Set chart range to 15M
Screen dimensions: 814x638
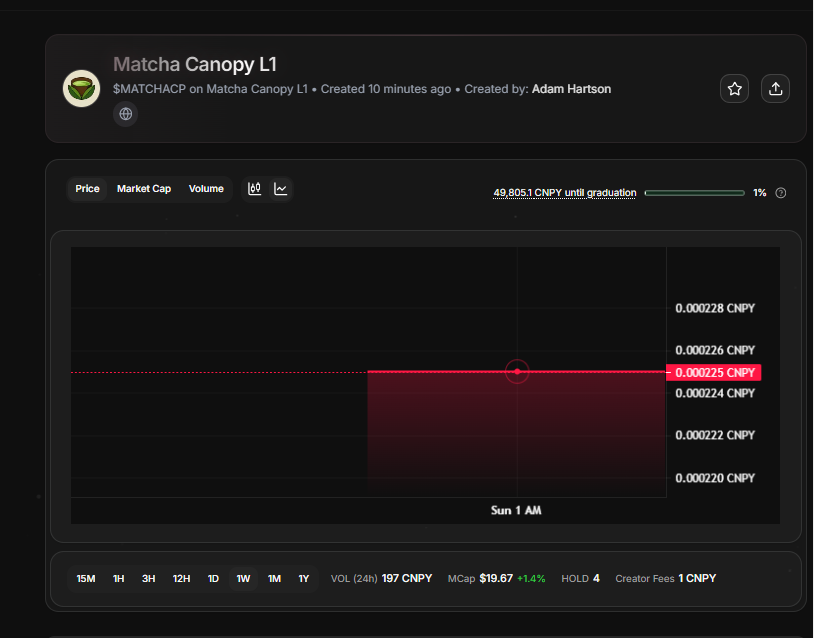pos(86,578)
